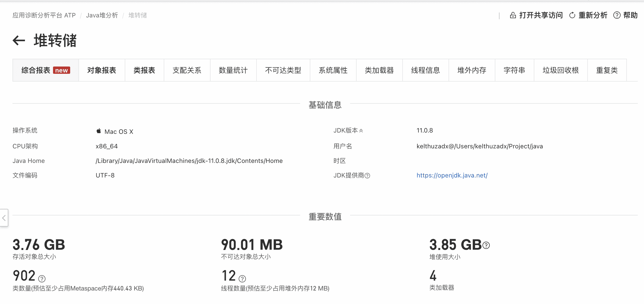Collapse the JDK版本 double-chevron expander

click(x=361, y=131)
